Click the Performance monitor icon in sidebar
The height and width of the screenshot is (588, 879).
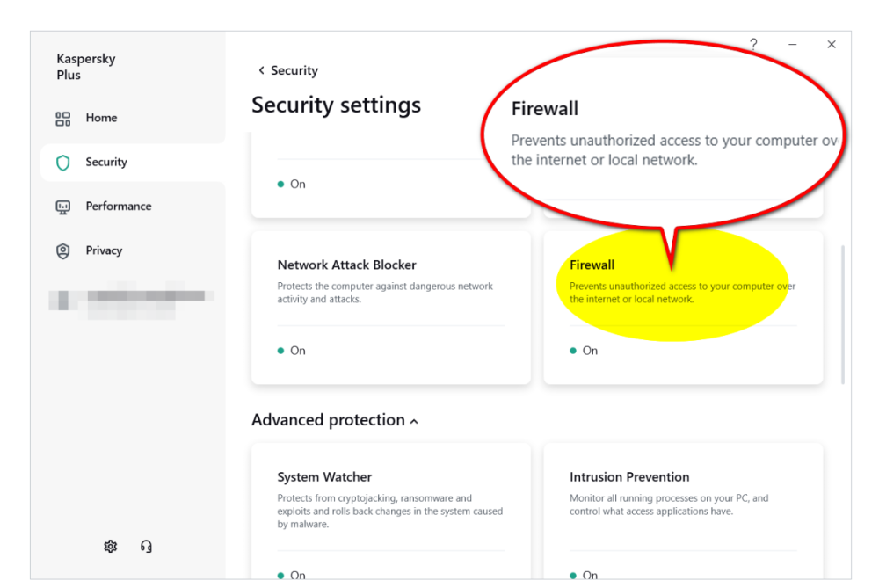(x=63, y=207)
